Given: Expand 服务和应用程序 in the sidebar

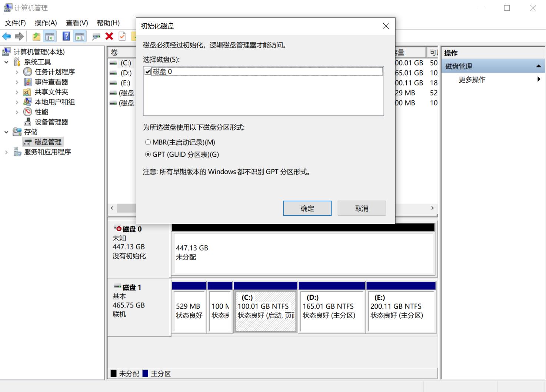Looking at the screenshot, I should [x=6, y=152].
